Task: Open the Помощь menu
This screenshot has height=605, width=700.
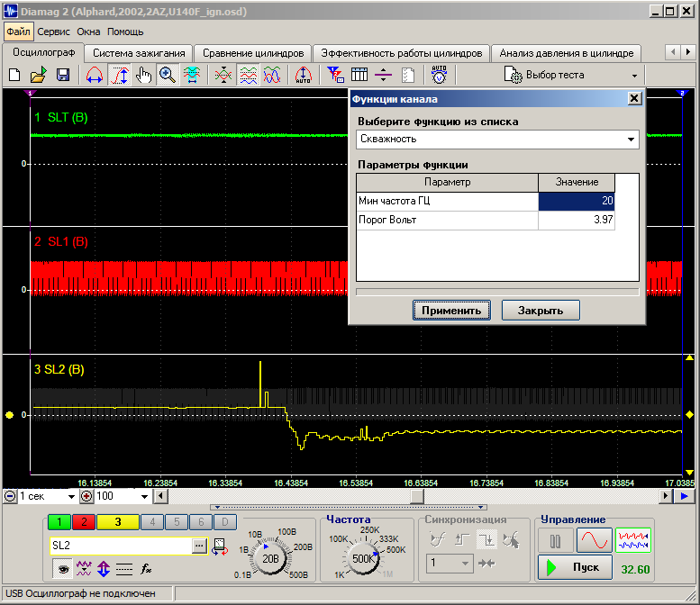Action: tap(125, 32)
